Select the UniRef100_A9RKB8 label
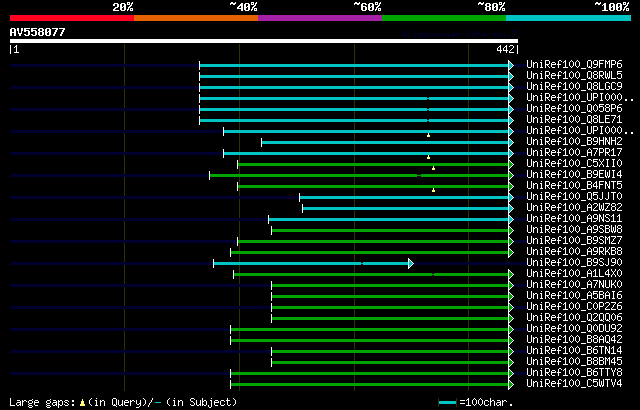 tap(574, 252)
